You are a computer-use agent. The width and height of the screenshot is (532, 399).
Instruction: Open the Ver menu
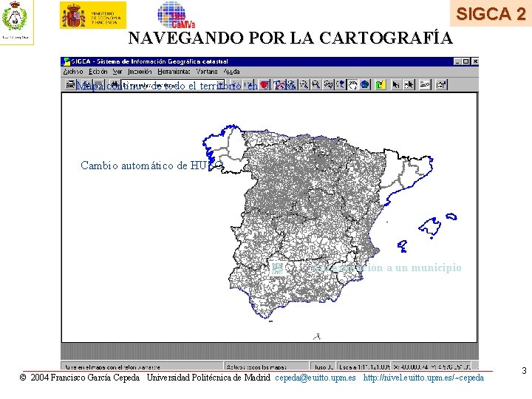tap(117, 72)
